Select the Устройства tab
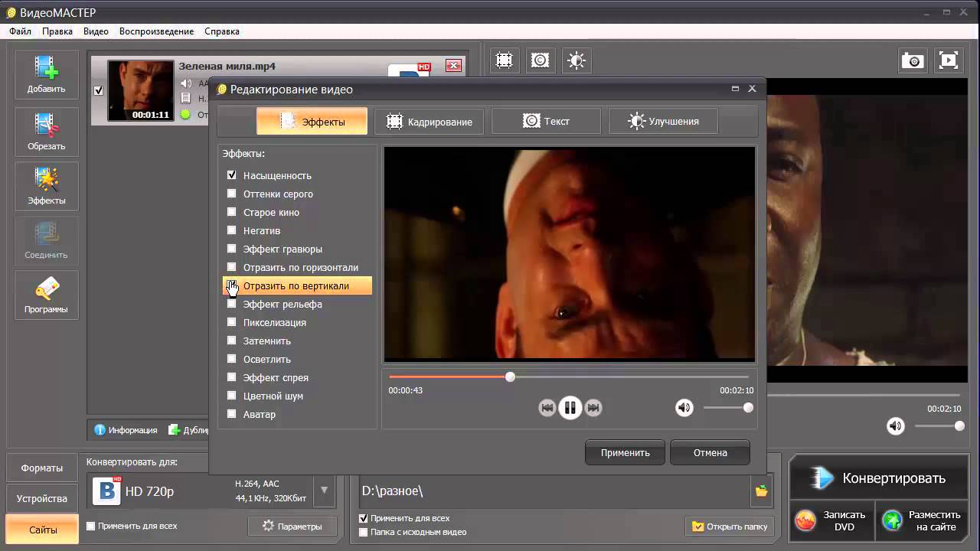 [42, 498]
